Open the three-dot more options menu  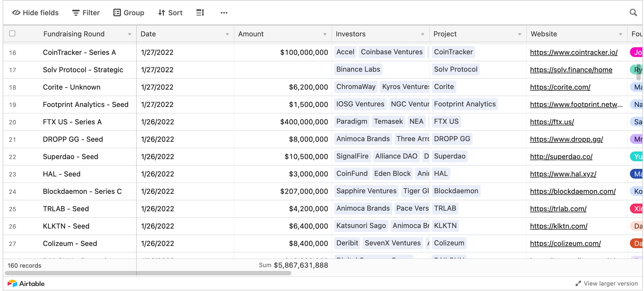pos(224,13)
